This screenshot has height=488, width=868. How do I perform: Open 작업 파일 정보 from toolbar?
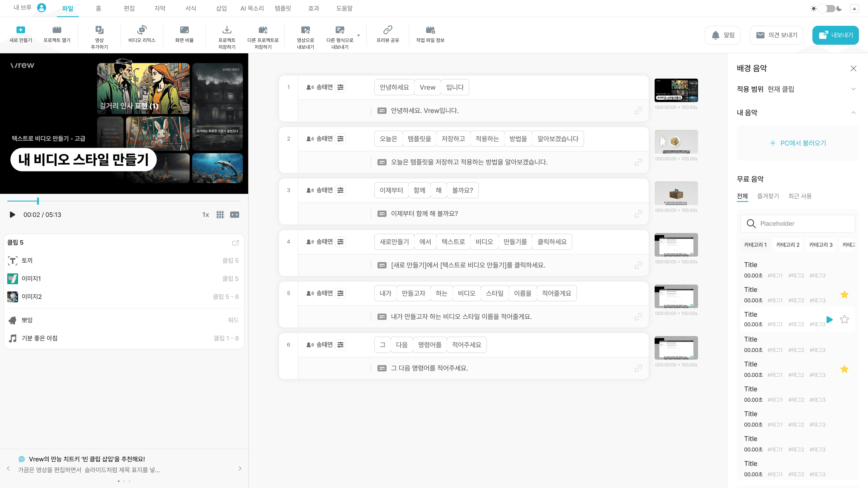click(x=430, y=30)
